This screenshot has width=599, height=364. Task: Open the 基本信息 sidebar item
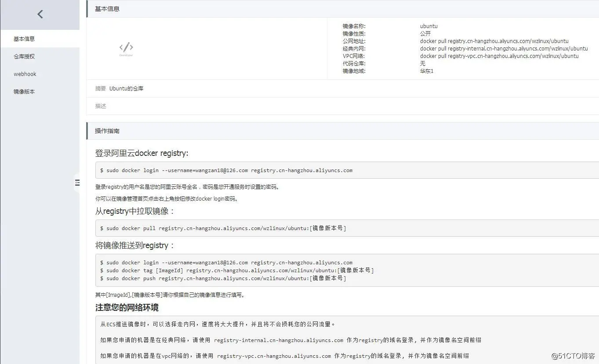[x=40, y=39]
